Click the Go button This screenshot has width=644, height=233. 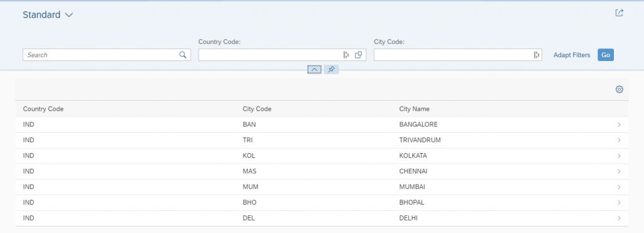point(606,55)
